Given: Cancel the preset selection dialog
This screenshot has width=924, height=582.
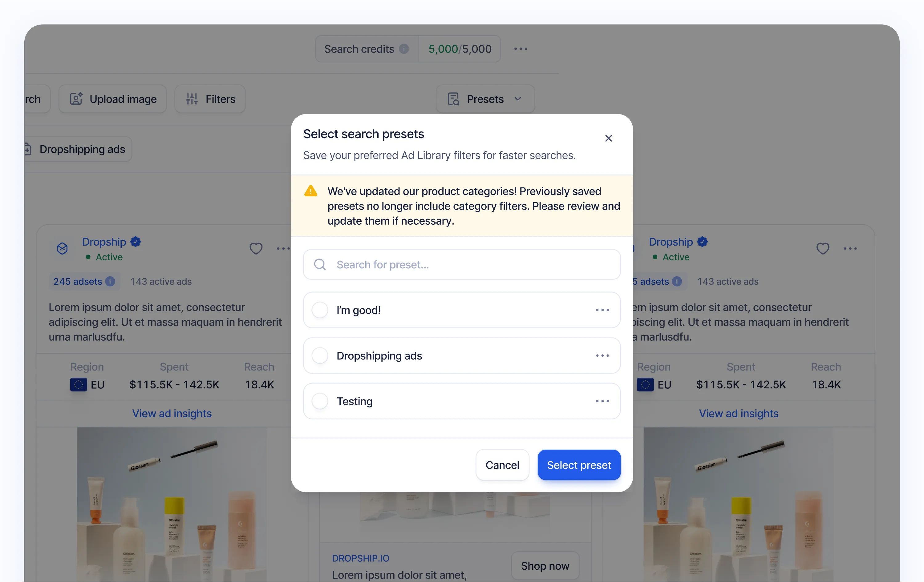Looking at the screenshot, I should point(502,465).
